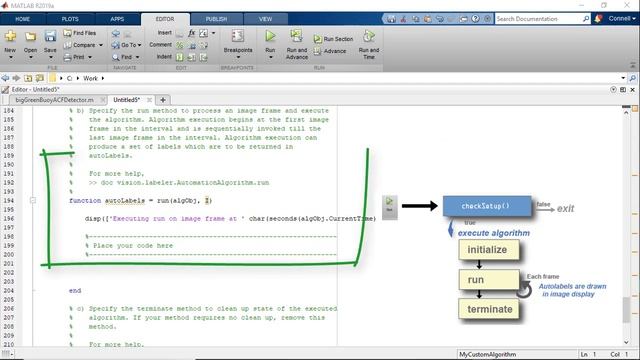
Task: Click the Open folder icon
Action: (x=30, y=36)
